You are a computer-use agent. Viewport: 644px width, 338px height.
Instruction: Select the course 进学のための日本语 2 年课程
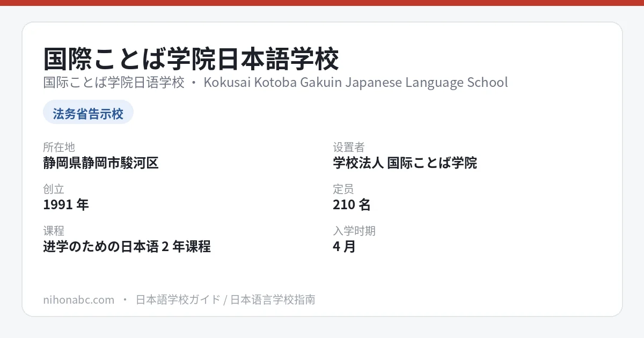[127, 247]
